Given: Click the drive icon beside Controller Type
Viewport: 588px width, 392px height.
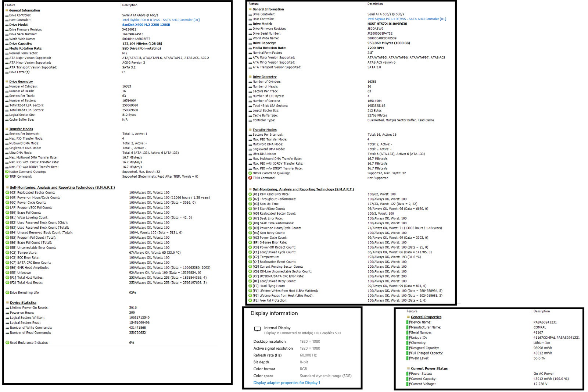Looking at the screenshot, I should pyautogui.click(x=250, y=121).
